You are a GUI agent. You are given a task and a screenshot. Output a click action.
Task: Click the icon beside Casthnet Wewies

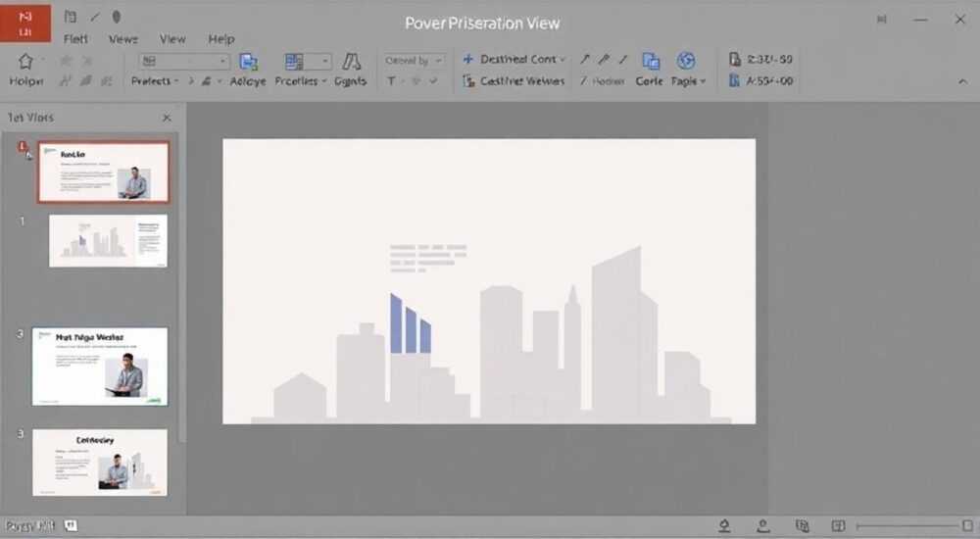tap(468, 80)
